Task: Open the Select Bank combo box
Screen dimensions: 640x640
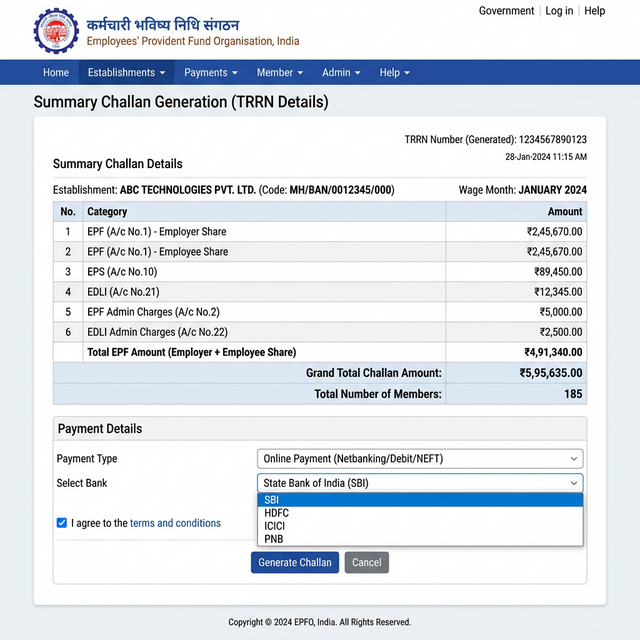Action: click(x=420, y=483)
